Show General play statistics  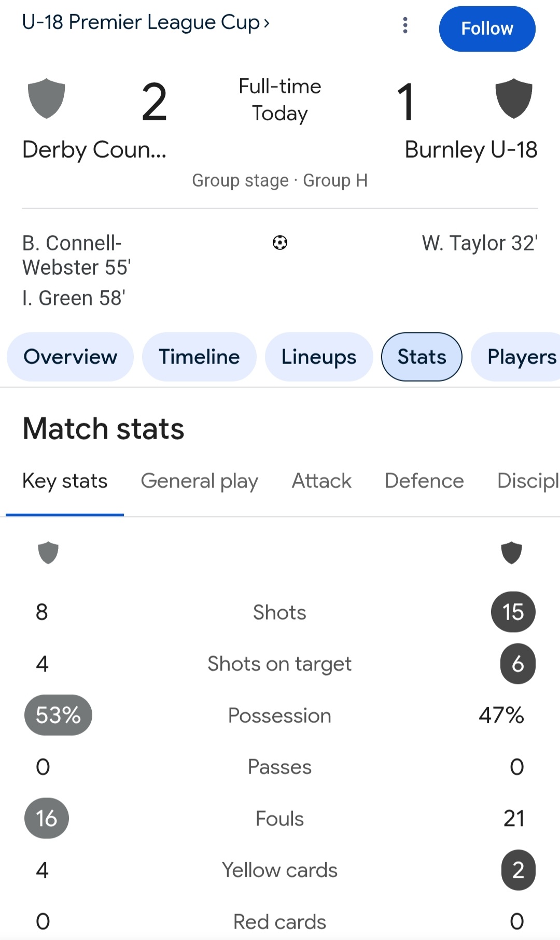click(x=200, y=481)
